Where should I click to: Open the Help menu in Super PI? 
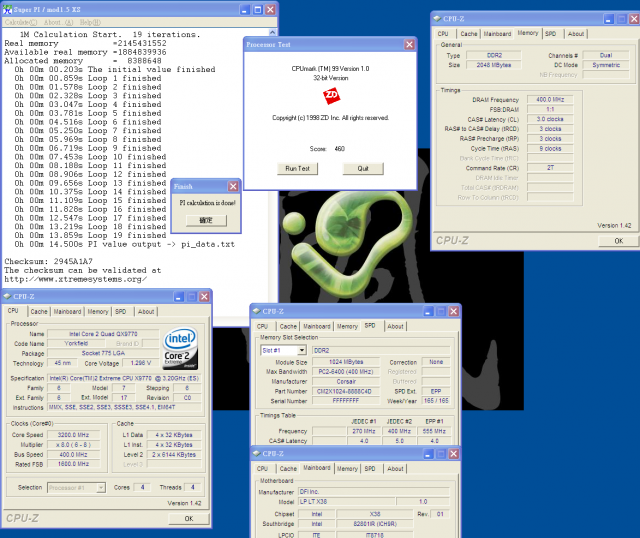tap(90, 22)
